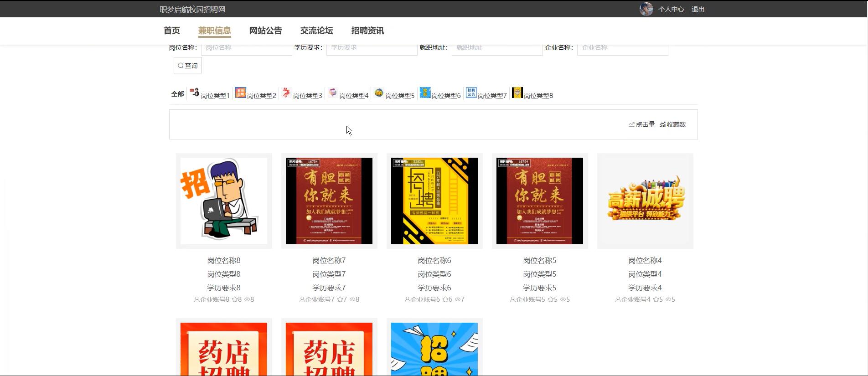Image resolution: width=868 pixels, height=376 pixels.
Task: Click the 岗位类型2 category icon
Action: tap(241, 93)
